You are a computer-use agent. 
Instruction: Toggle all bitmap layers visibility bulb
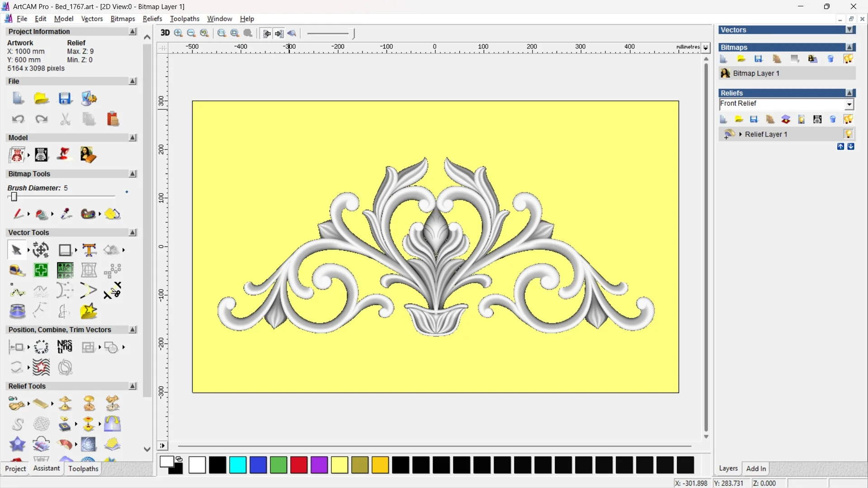point(848,59)
